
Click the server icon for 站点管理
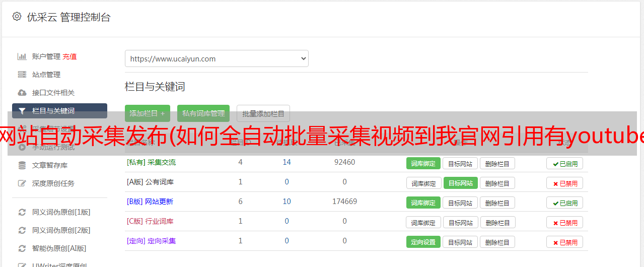22,75
